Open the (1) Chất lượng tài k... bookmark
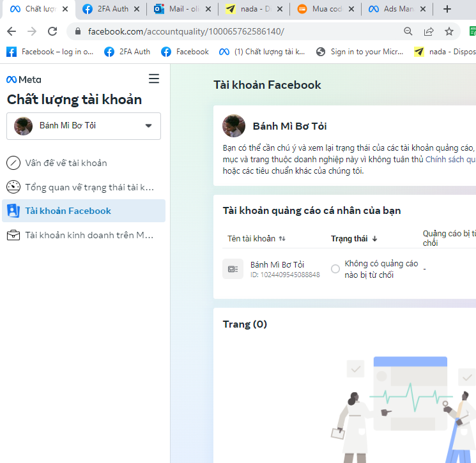This screenshot has height=463, width=476. coord(262,52)
